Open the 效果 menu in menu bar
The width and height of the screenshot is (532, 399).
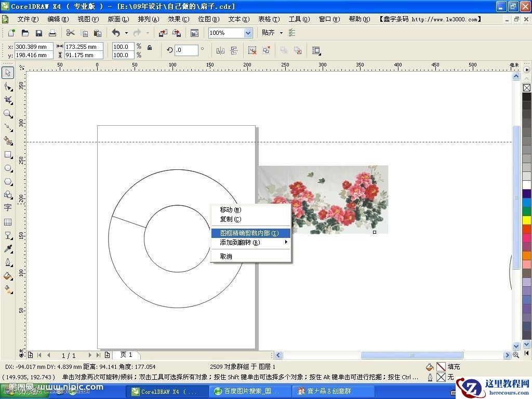(x=178, y=19)
